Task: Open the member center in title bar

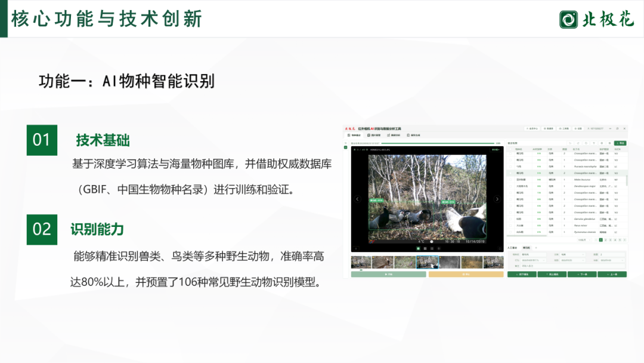Action: (532, 129)
